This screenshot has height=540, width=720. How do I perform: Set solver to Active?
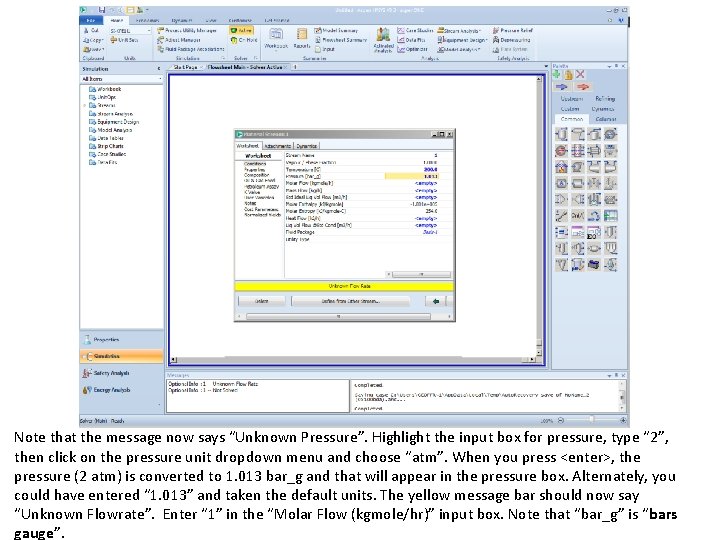point(241,30)
